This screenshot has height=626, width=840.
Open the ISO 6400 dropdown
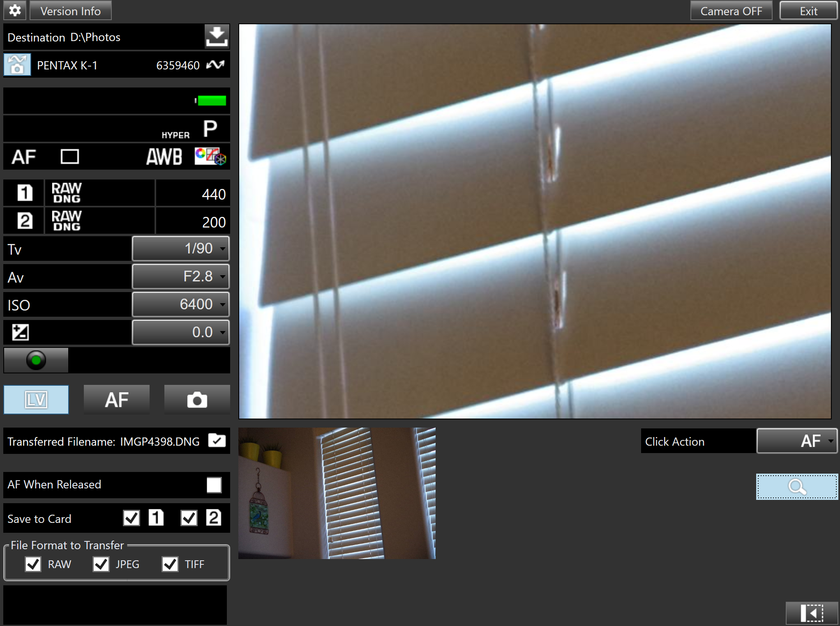pos(181,304)
